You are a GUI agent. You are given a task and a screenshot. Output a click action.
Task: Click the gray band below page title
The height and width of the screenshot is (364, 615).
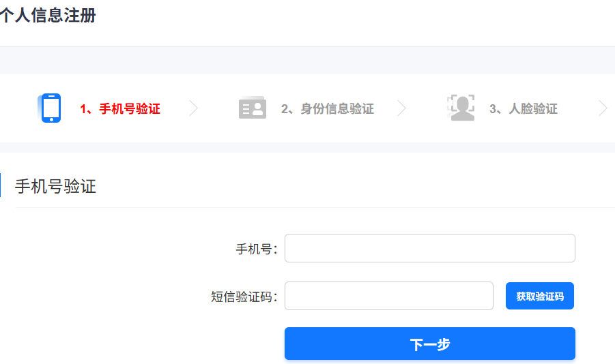[x=307, y=60]
